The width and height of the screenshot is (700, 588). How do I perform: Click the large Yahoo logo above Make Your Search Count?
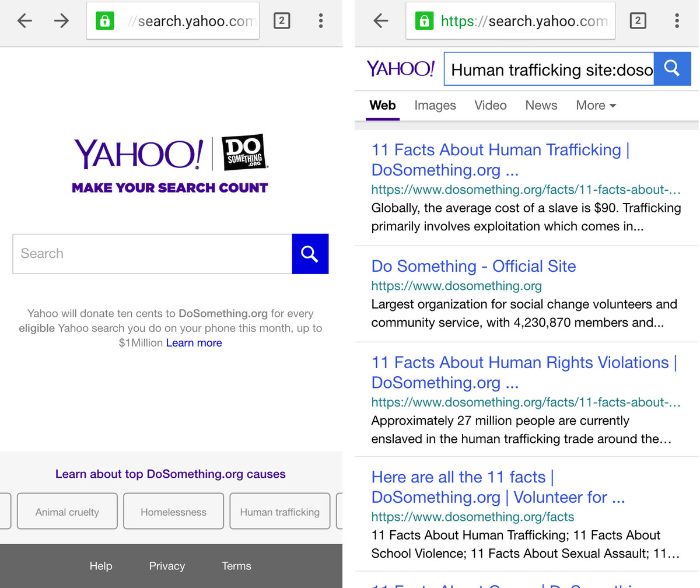click(x=138, y=154)
